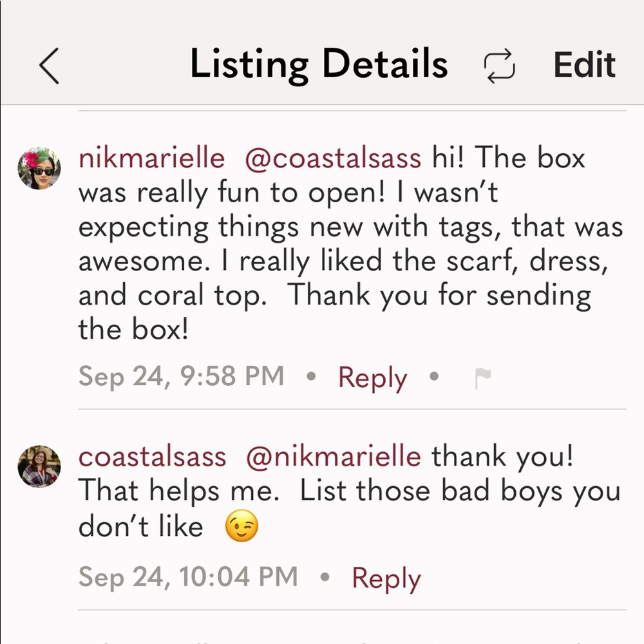Reply to nikmarielle's comment
The height and width of the screenshot is (644, 644).
[x=372, y=377]
